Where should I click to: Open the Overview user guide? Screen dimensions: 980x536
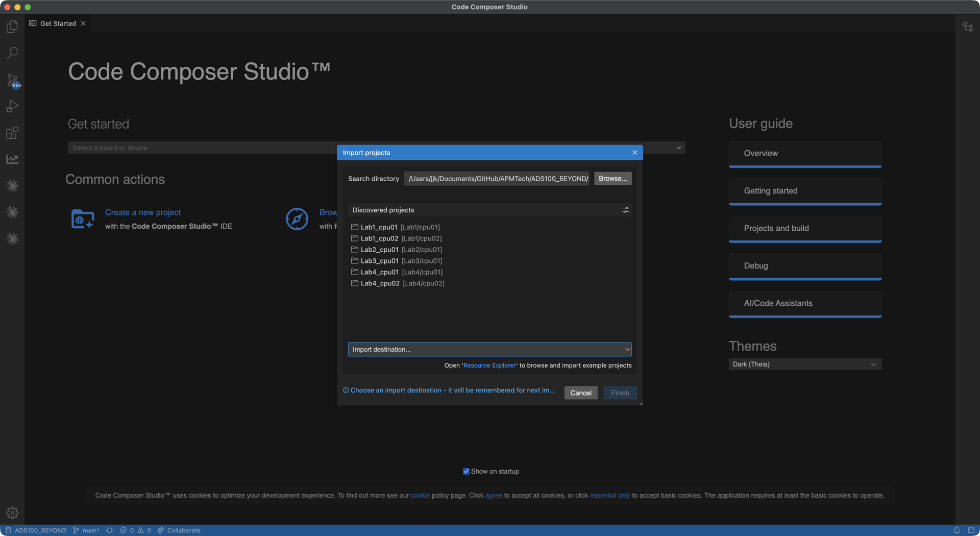(x=805, y=154)
